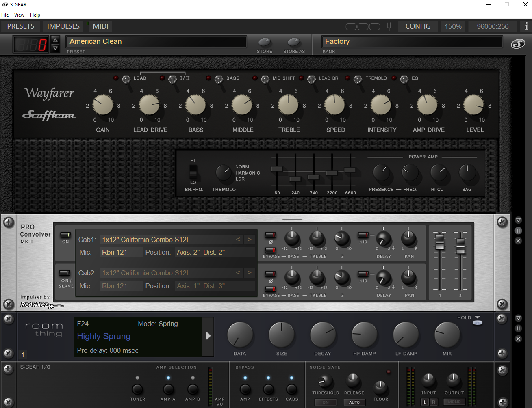Screen dimensions: 532x408
Task: Toggle the BASS switch on the amp
Action: (219, 79)
